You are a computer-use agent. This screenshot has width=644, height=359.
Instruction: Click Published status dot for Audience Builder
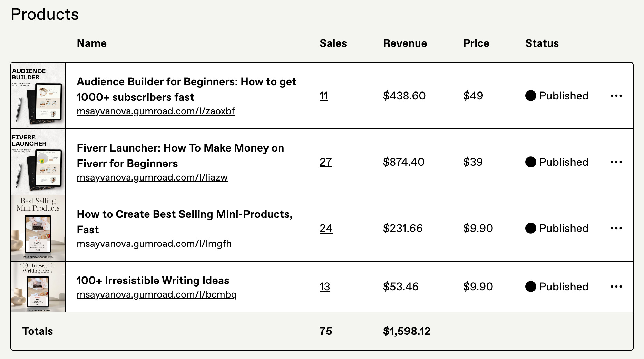pyautogui.click(x=530, y=96)
